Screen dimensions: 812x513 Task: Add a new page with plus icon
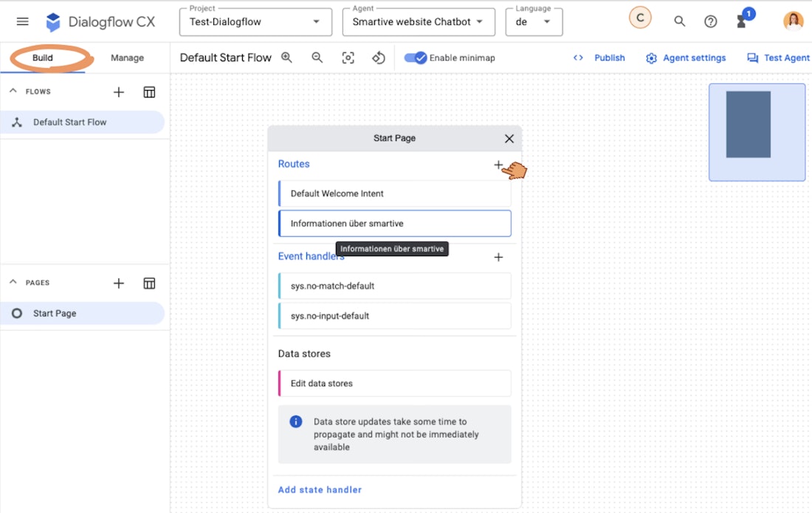[119, 283]
